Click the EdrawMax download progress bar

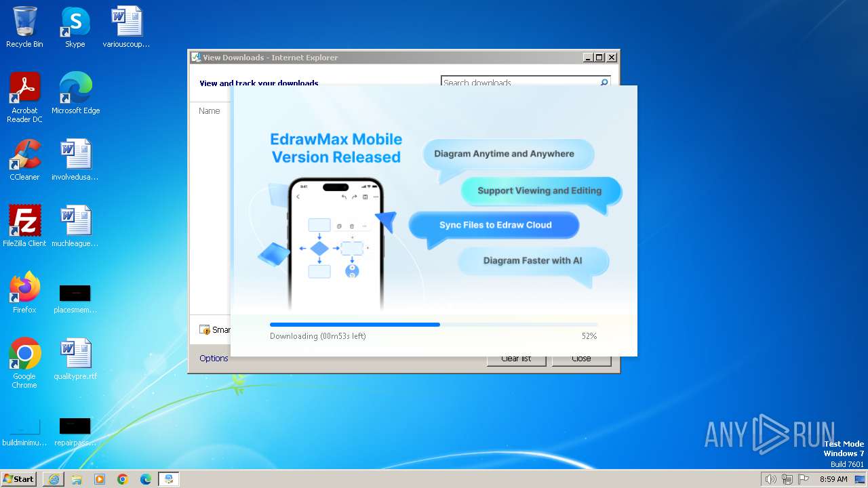tap(433, 325)
